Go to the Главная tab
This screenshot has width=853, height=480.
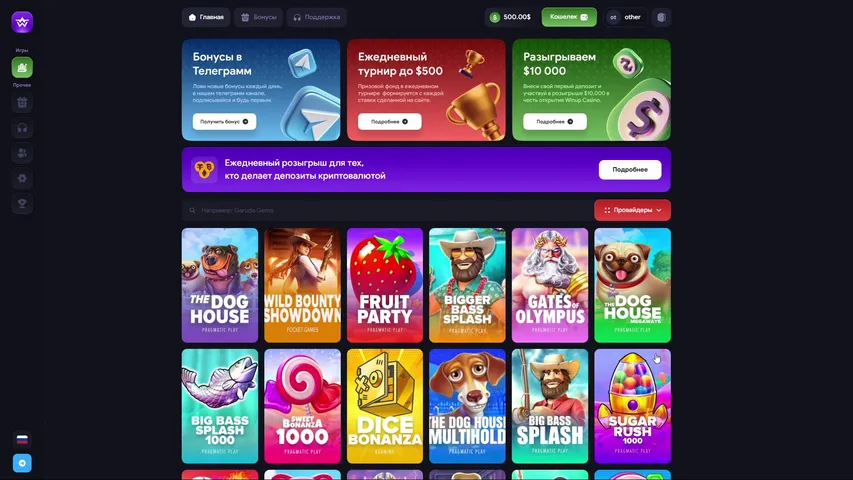[x=206, y=17]
